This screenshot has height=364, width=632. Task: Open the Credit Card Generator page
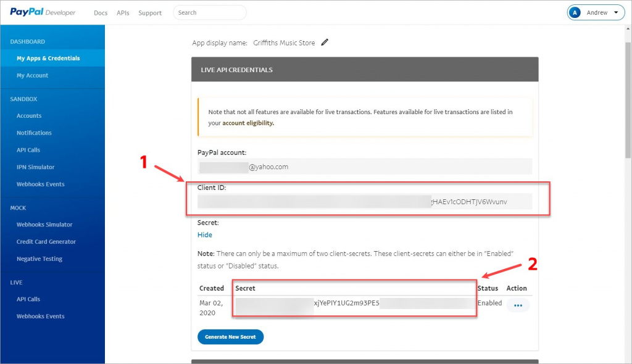(46, 241)
